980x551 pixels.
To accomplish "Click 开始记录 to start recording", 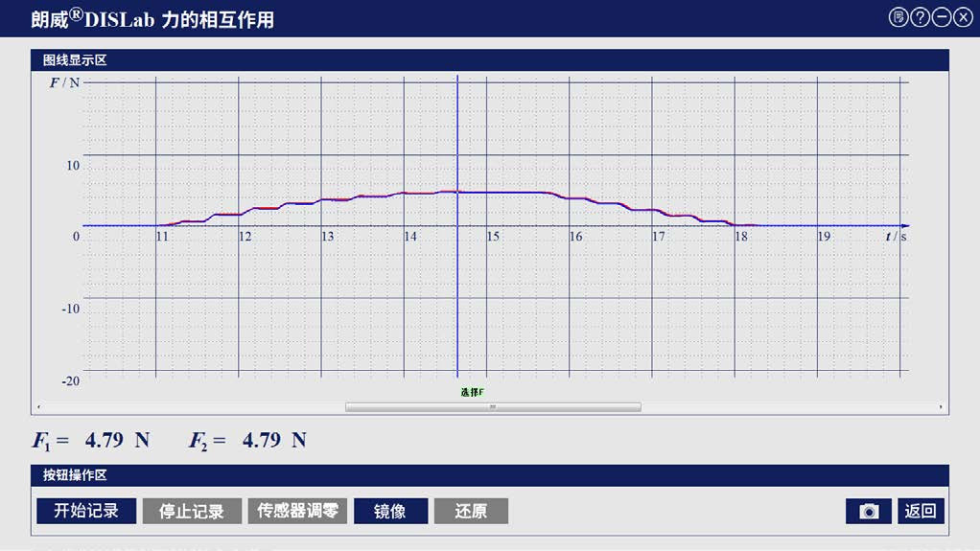I will coord(86,512).
